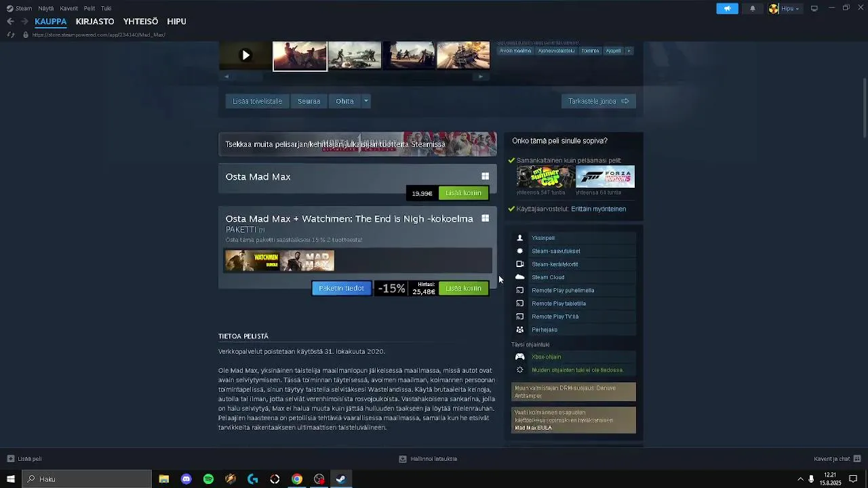Open the Windows Start menu

[x=11, y=479]
